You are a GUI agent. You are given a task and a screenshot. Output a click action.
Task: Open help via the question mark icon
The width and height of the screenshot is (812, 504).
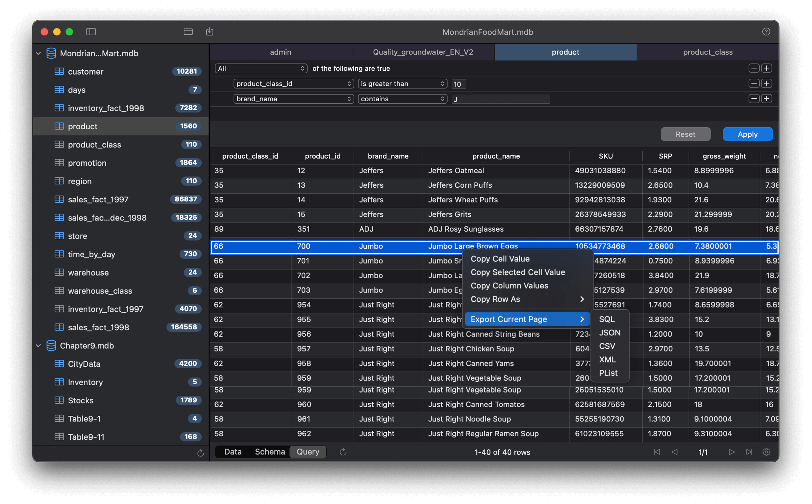(x=766, y=32)
